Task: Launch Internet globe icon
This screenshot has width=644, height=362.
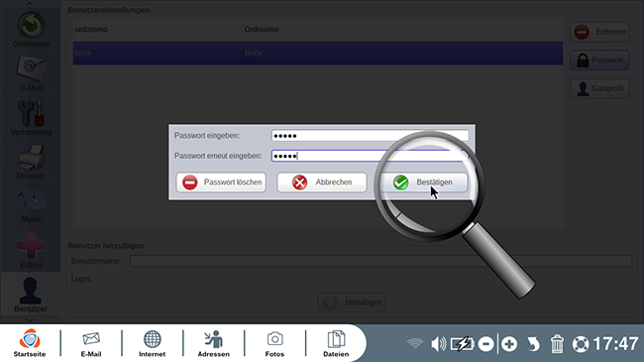Action: [152, 343]
